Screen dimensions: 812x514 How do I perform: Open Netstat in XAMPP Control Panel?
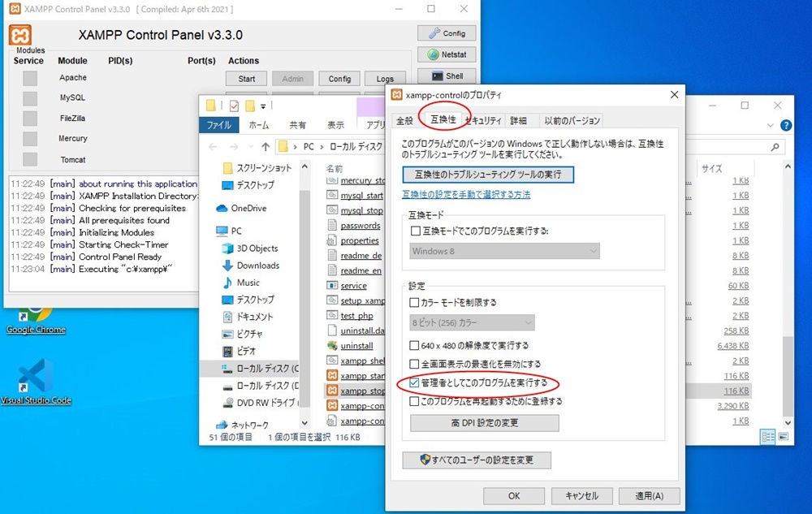447,54
